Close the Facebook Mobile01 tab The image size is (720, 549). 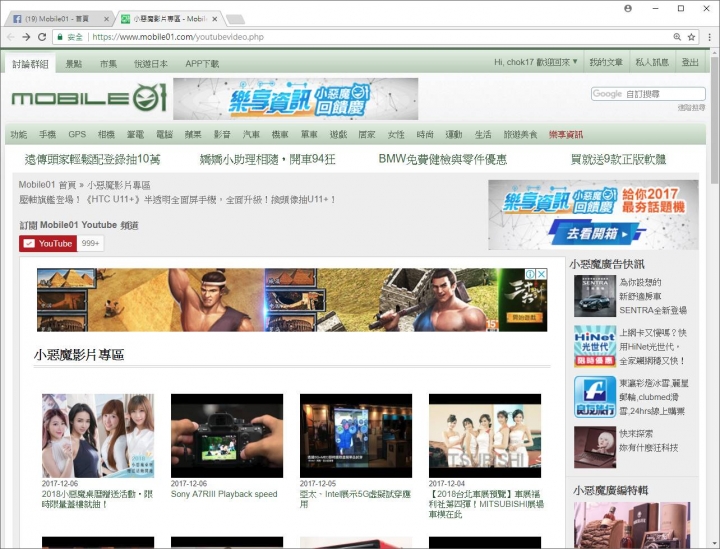106,19
